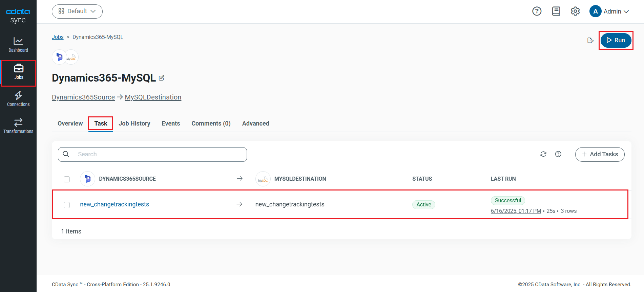Check the new_changetrackingtests task checkbox
This screenshot has height=292, width=644.
coord(67,205)
